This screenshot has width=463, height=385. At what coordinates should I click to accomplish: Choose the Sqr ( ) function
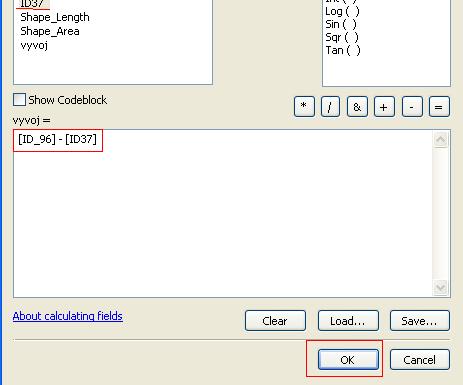[x=342, y=37]
